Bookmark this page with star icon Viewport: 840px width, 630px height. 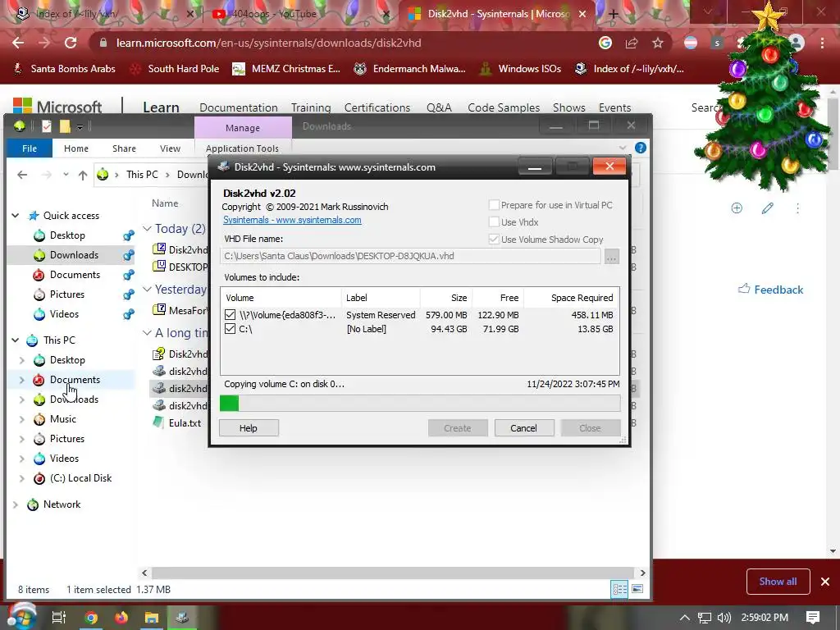658,43
